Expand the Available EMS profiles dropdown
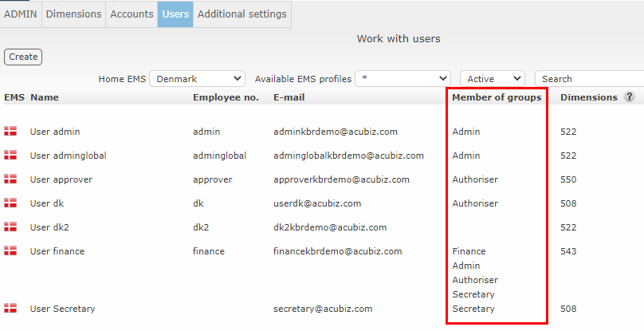This screenshot has width=644, height=331. pos(403,78)
